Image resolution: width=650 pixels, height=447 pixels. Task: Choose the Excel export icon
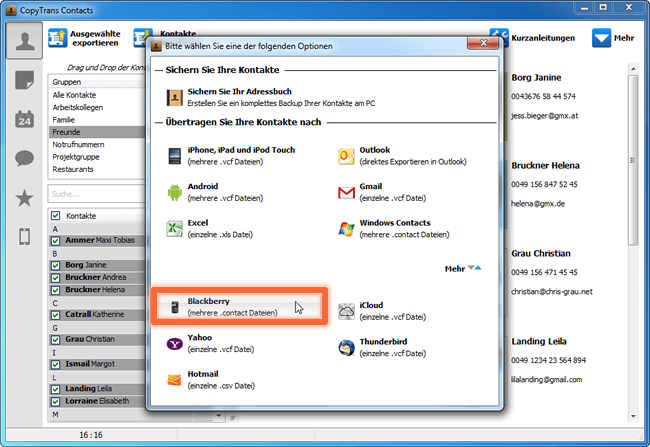tap(175, 229)
